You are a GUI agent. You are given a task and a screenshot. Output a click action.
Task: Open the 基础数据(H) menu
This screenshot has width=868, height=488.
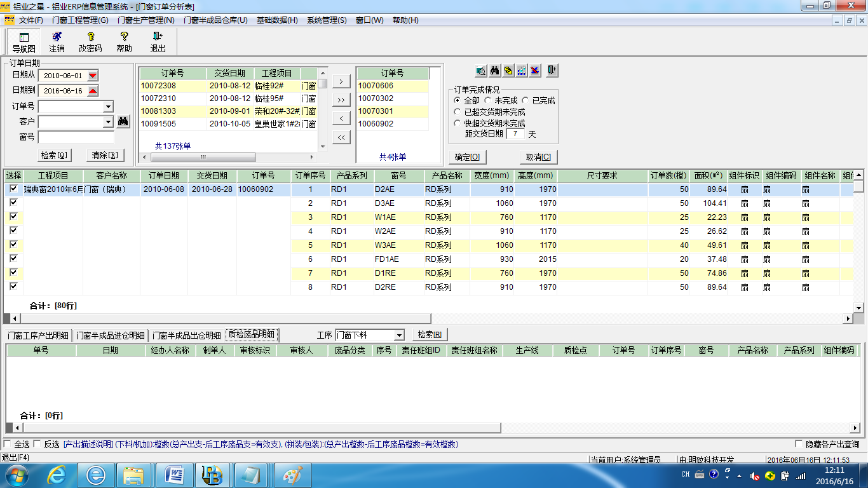(277, 20)
